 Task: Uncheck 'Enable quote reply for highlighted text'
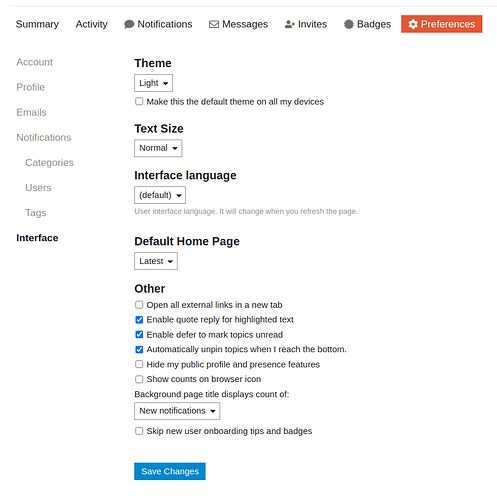(x=139, y=320)
